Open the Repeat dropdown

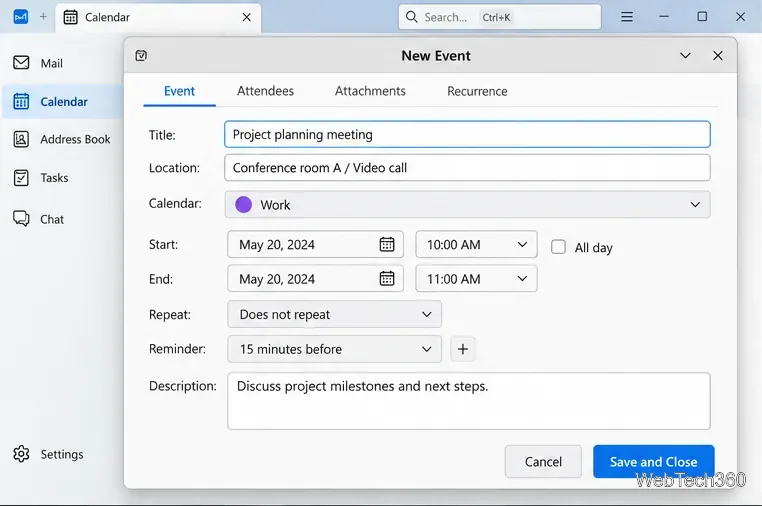[334, 314]
